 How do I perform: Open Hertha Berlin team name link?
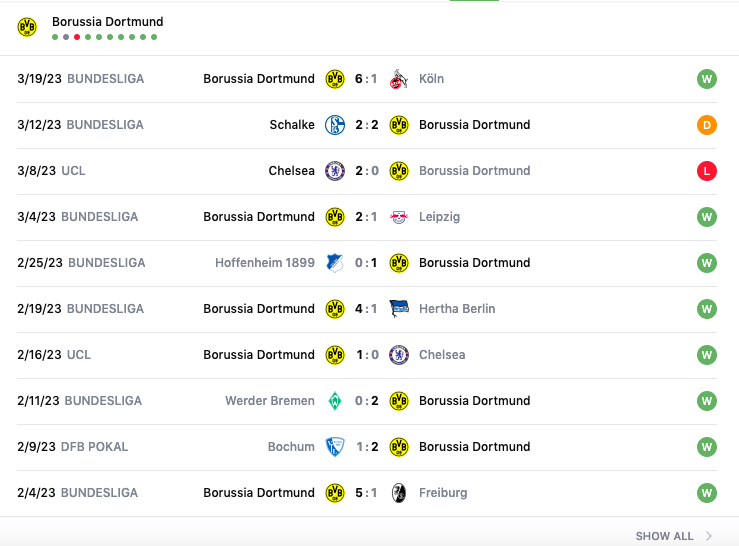pos(457,309)
